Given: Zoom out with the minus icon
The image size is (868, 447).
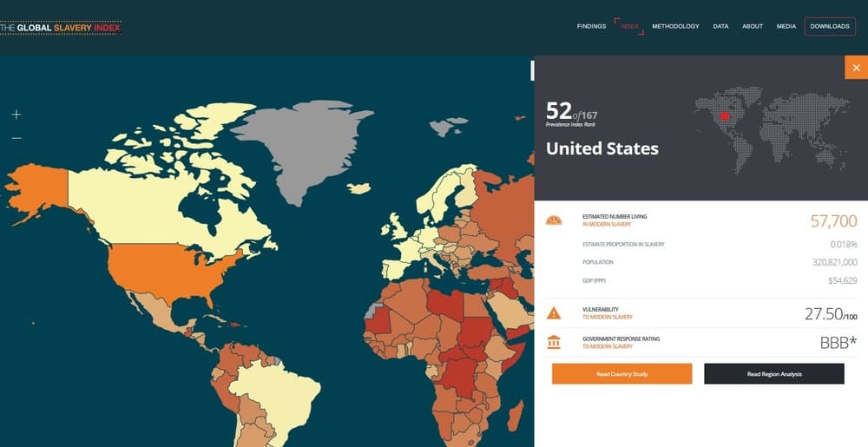Looking at the screenshot, I should pos(16,138).
